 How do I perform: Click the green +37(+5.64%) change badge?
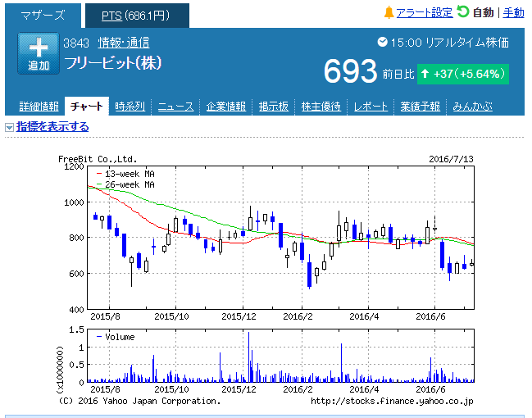click(463, 74)
